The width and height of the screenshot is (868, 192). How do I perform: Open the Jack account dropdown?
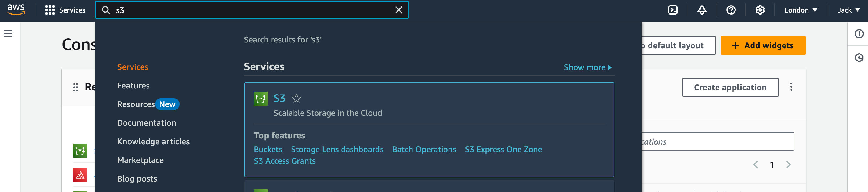848,10
